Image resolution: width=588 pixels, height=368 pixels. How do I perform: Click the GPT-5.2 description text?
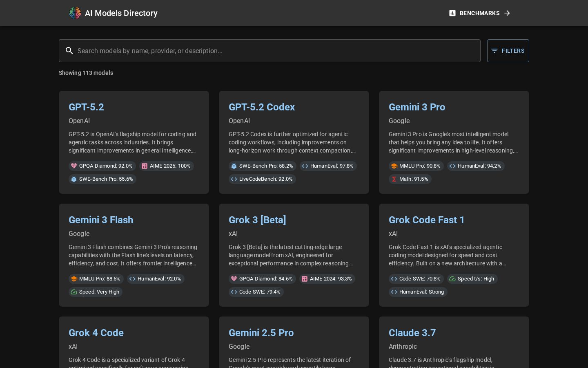pyautogui.click(x=133, y=142)
